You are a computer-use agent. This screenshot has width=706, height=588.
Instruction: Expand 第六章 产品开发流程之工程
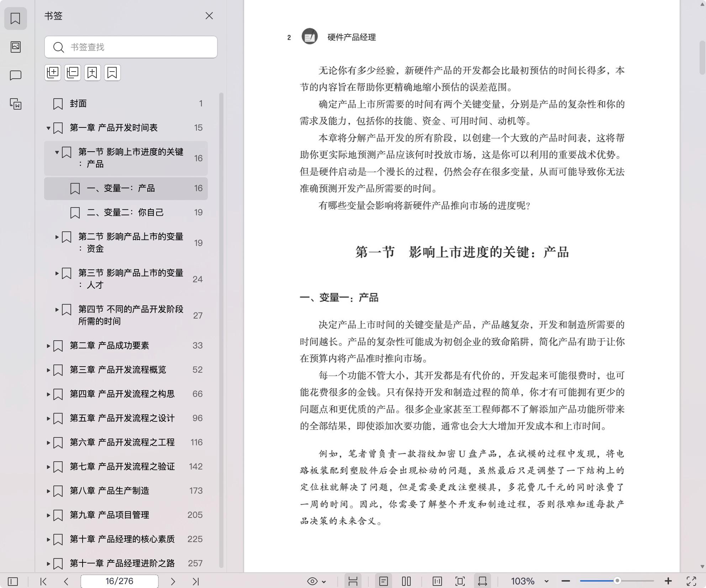point(48,443)
